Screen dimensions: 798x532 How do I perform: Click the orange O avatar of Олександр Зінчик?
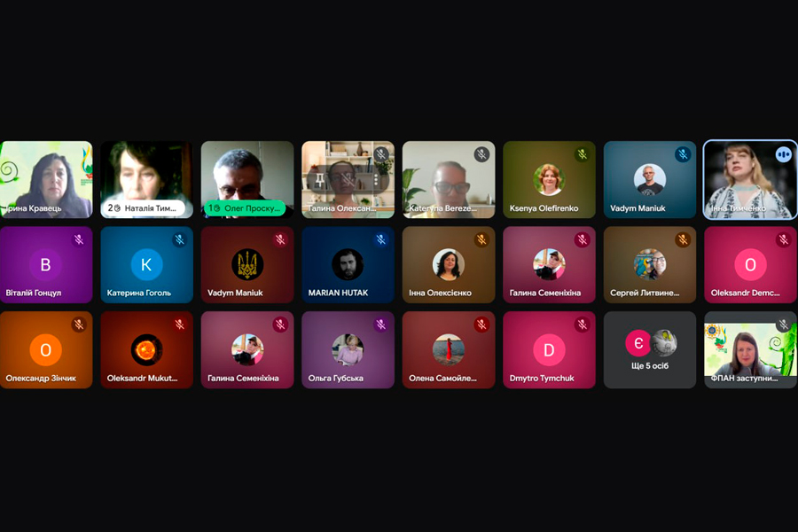[x=45, y=349]
